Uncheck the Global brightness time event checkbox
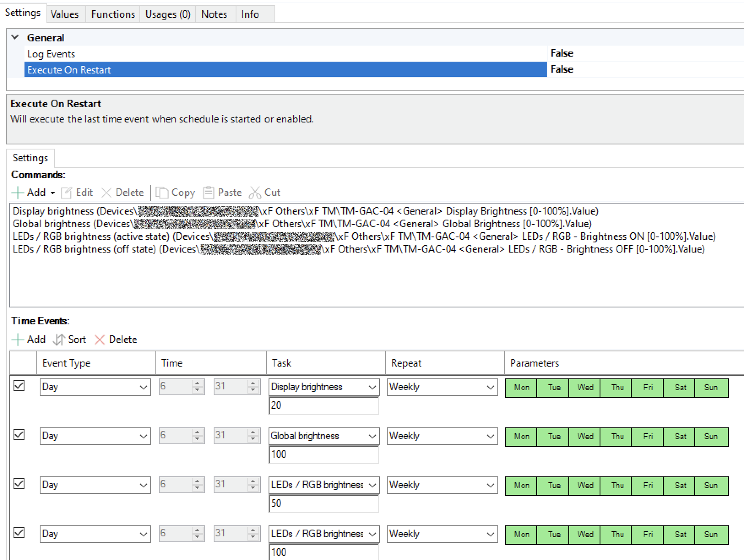 pyautogui.click(x=19, y=435)
